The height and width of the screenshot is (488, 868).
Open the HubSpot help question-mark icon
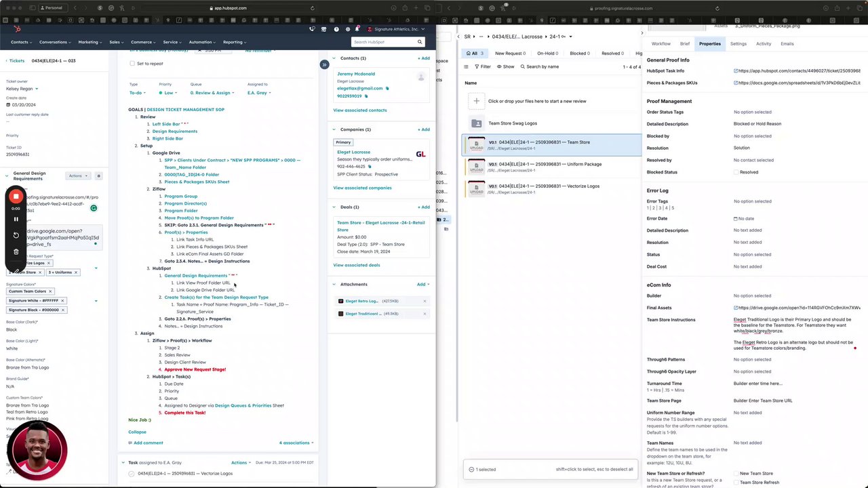pyautogui.click(x=336, y=29)
